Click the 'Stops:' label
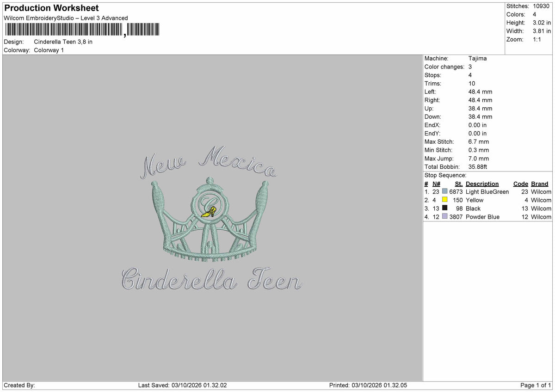The image size is (555, 392). coord(433,75)
